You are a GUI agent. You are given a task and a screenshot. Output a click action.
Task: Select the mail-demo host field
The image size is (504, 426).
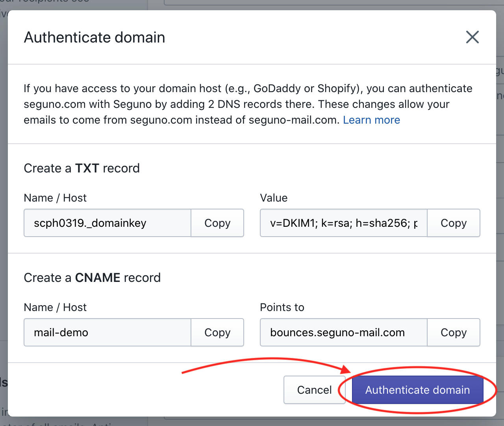click(x=107, y=332)
